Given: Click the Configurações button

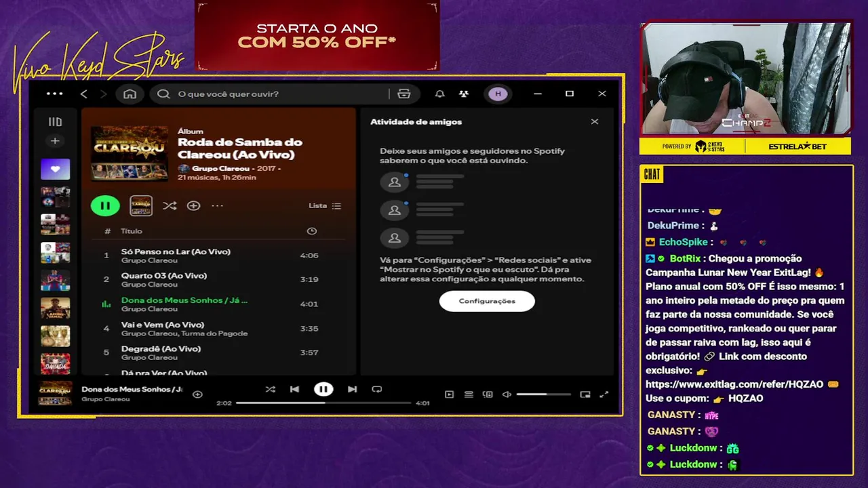Looking at the screenshot, I should point(487,301).
